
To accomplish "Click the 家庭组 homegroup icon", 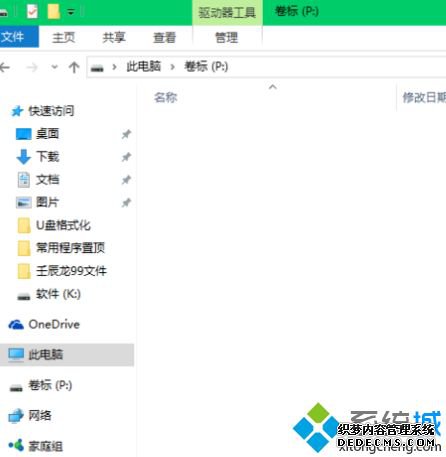I will tap(16, 445).
